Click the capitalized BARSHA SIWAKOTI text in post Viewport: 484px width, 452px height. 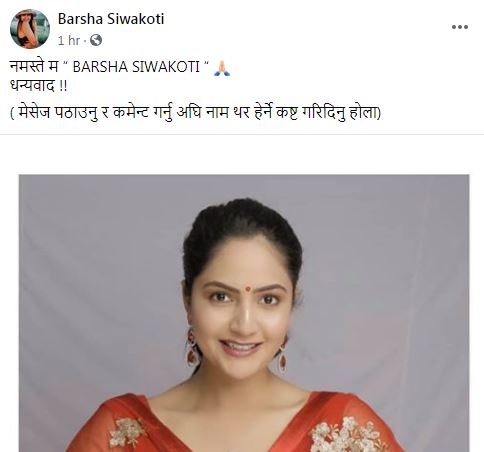136,67
